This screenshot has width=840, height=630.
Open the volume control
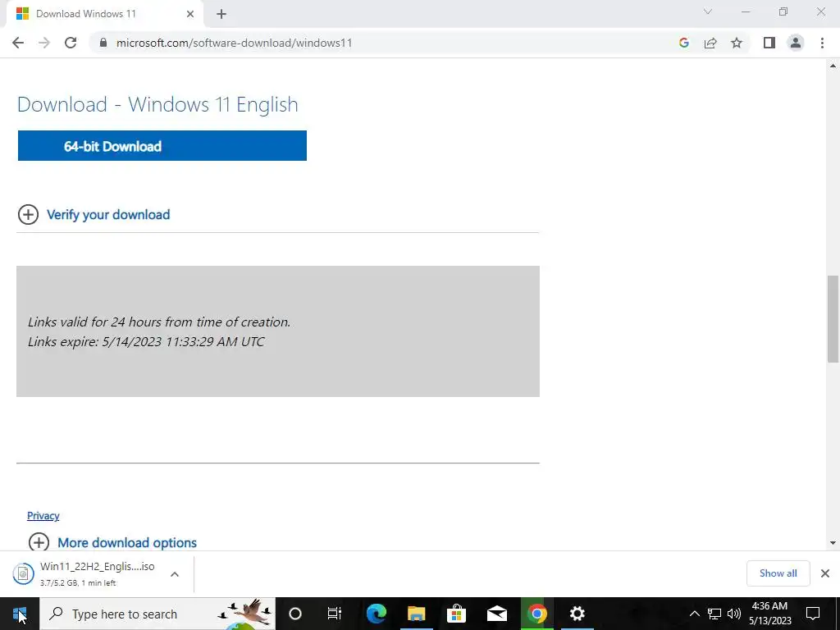(734, 614)
